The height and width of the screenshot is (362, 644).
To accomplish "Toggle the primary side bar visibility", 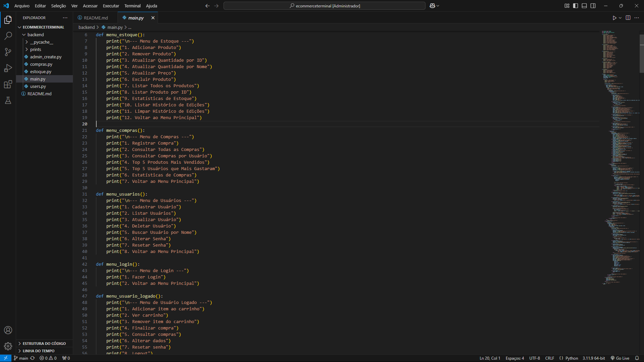I will [x=576, y=6].
